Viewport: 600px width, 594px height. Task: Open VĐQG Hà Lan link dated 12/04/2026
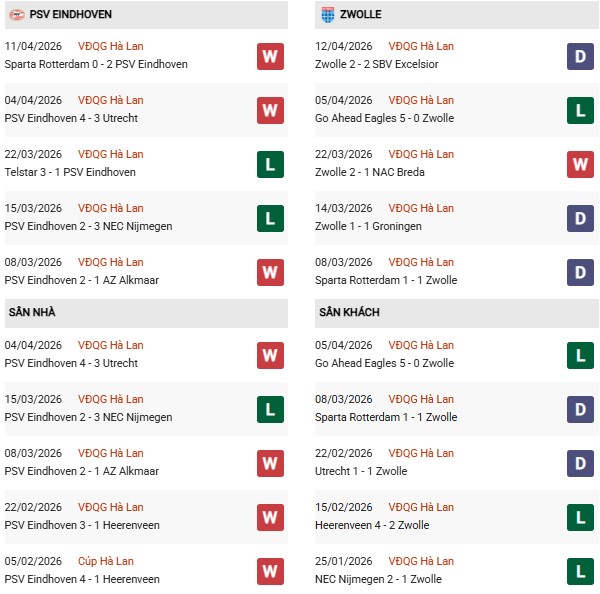421,46
